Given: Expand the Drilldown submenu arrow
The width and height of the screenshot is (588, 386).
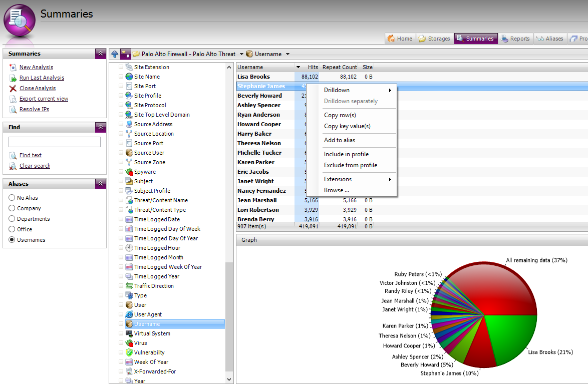Looking at the screenshot, I should pos(390,90).
